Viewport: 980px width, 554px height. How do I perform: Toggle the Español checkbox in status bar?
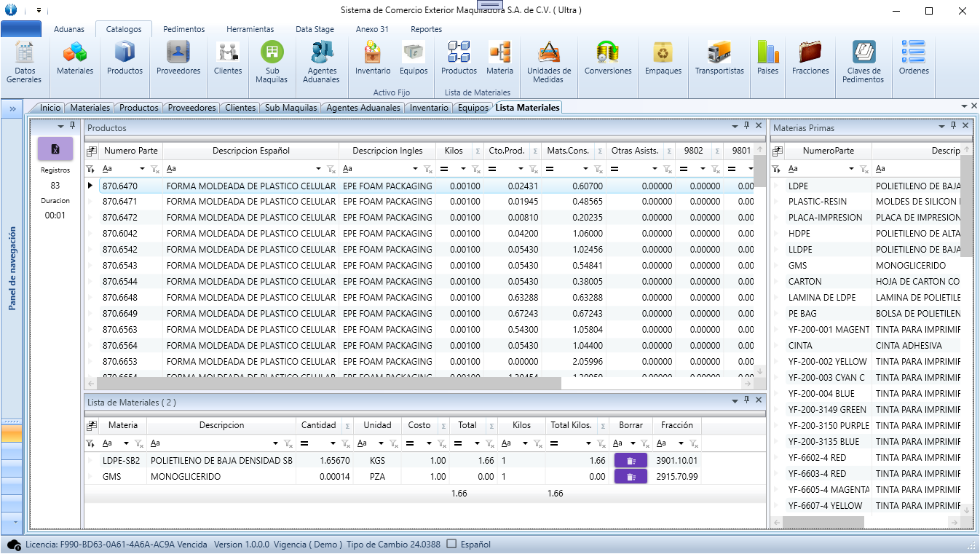coord(451,544)
